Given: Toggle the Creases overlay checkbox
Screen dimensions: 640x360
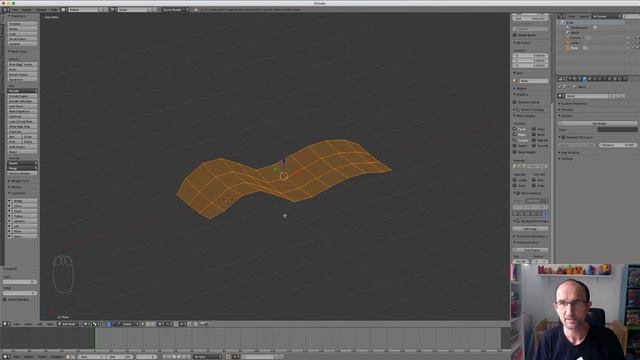Looking at the screenshot, I should pos(515,140).
